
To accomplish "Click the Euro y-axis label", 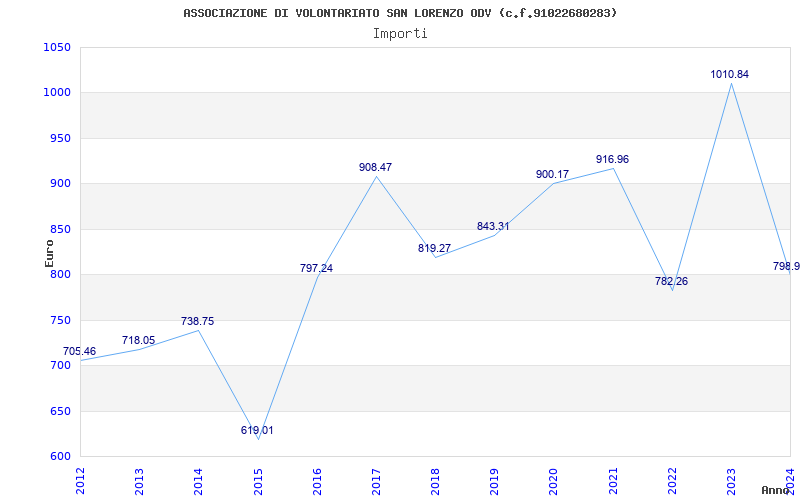I will click(49, 253).
